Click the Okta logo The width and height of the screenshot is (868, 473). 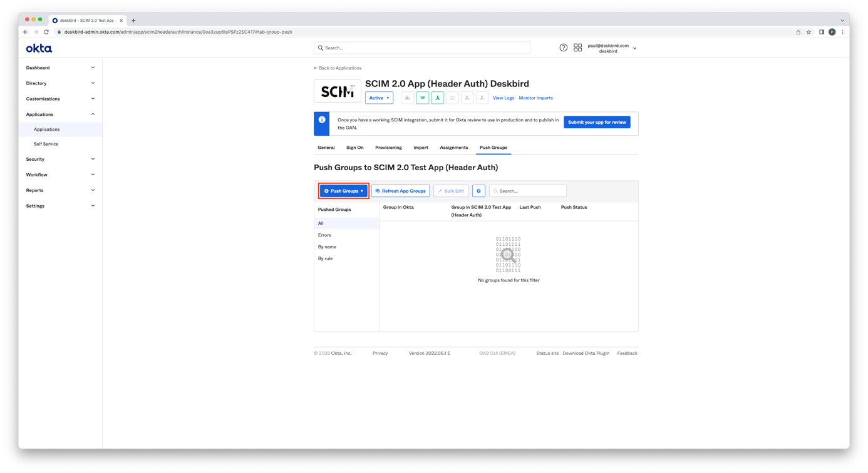[39, 48]
